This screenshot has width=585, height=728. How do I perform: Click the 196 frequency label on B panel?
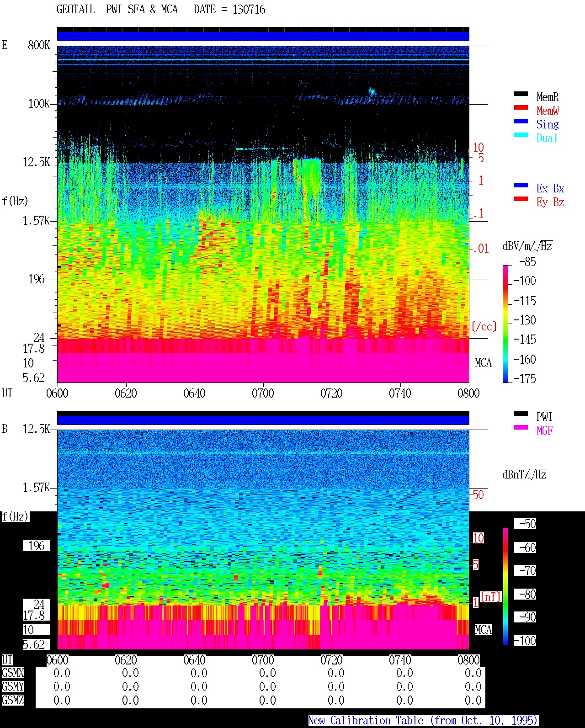tap(37, 546)
